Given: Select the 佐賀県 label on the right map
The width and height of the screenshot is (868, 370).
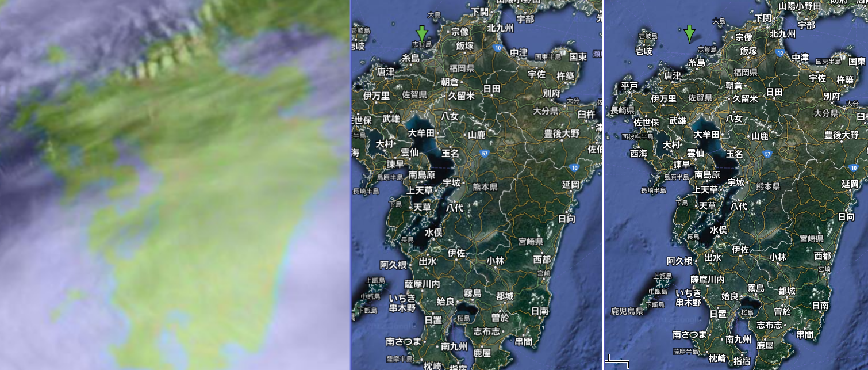Looking at the screenshot, I should [x=700, y=98].
